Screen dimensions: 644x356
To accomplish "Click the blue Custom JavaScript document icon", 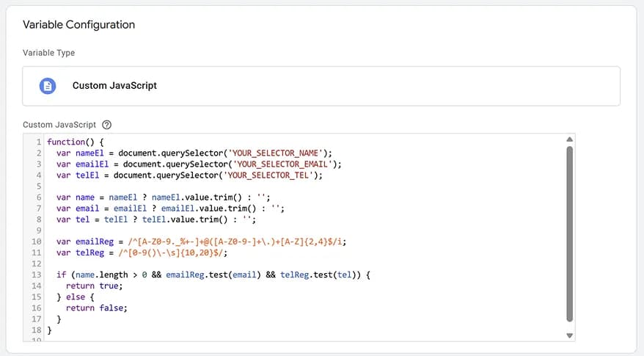I will [x=48, y=86].
